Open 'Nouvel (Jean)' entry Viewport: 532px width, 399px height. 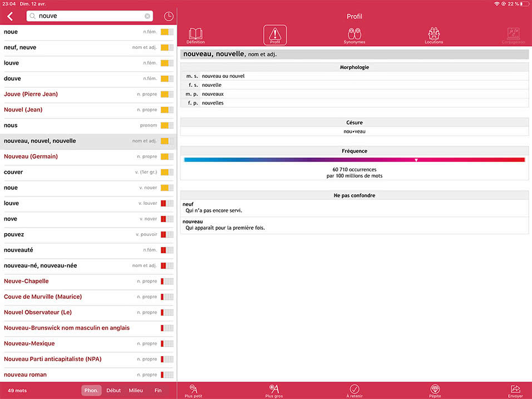[x=88, y=110]
